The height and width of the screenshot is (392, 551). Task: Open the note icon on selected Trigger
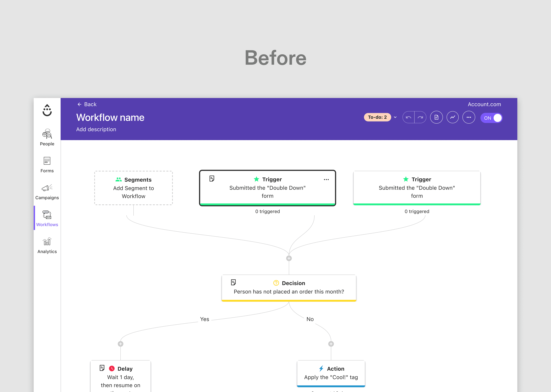(x=212, y=179)
